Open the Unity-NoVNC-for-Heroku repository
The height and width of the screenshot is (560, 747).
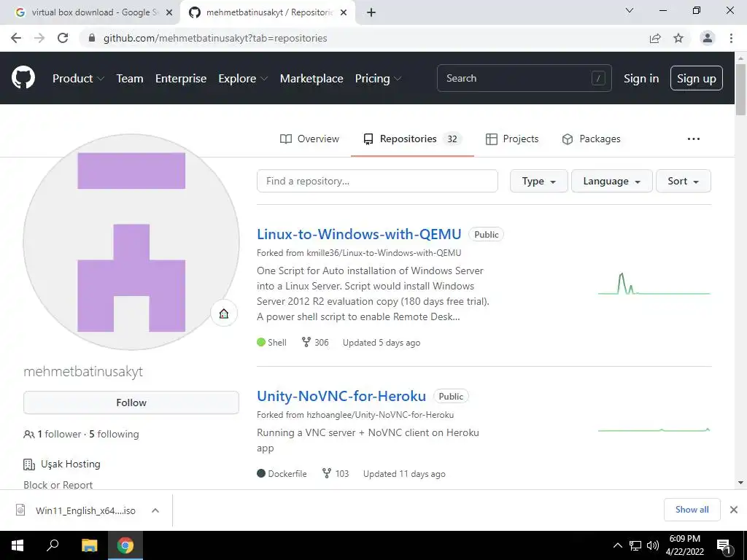pyautogui.click(x=341, y=396)
